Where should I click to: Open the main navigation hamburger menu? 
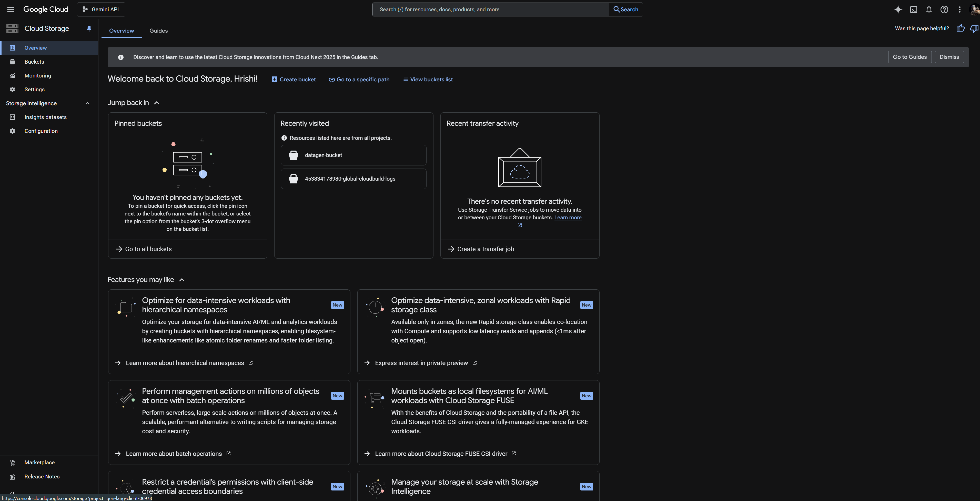pos(11,9)
